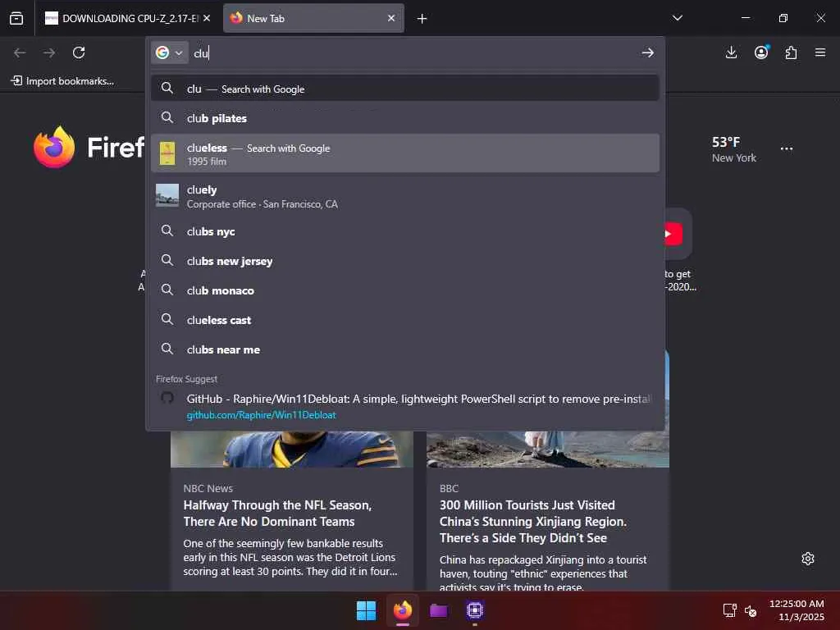Open NBC News NFL season article headline
840x630 pixels.
277,514
